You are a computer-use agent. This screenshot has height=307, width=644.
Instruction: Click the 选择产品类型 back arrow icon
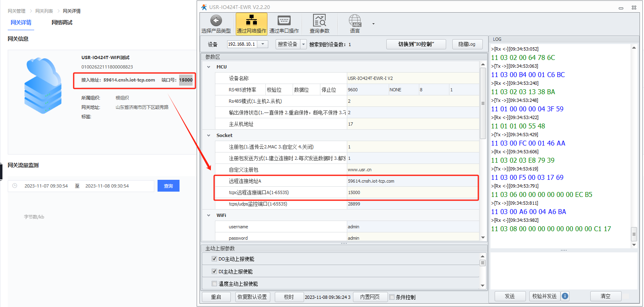[216, 20]
